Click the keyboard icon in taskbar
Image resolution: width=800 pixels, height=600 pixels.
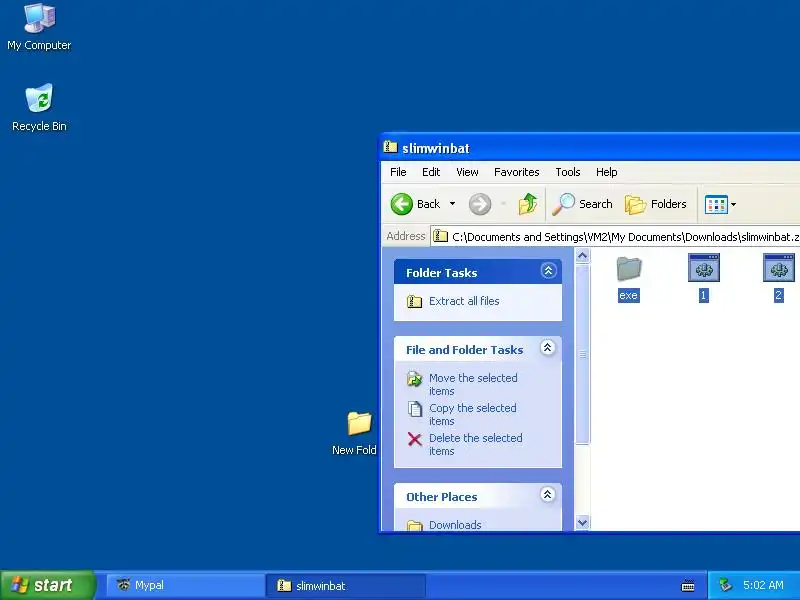coord(688,586)
